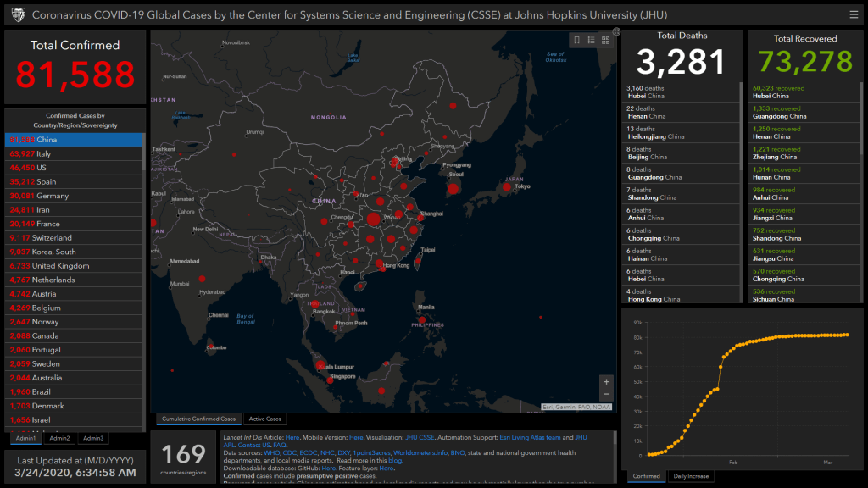Select Sweden in the country list

(x=74, y=364)
